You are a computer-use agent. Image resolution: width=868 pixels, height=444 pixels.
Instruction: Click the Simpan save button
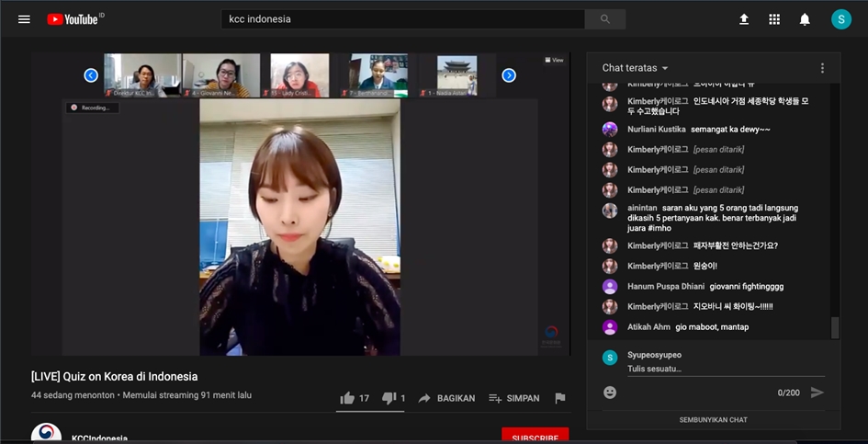[x=514, y=398]
